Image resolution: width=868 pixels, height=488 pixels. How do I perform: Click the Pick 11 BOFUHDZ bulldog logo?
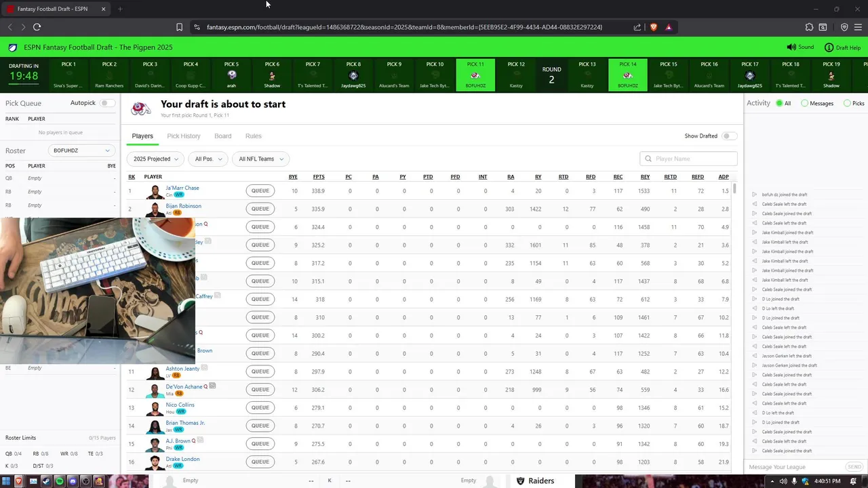[x=475, y=75]
